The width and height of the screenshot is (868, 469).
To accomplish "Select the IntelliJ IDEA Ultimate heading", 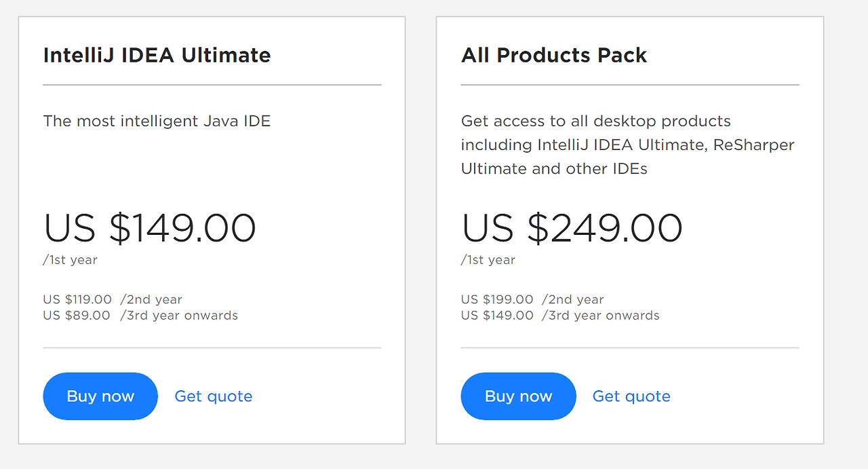I will pyautogui.click(x=157, y=55).
